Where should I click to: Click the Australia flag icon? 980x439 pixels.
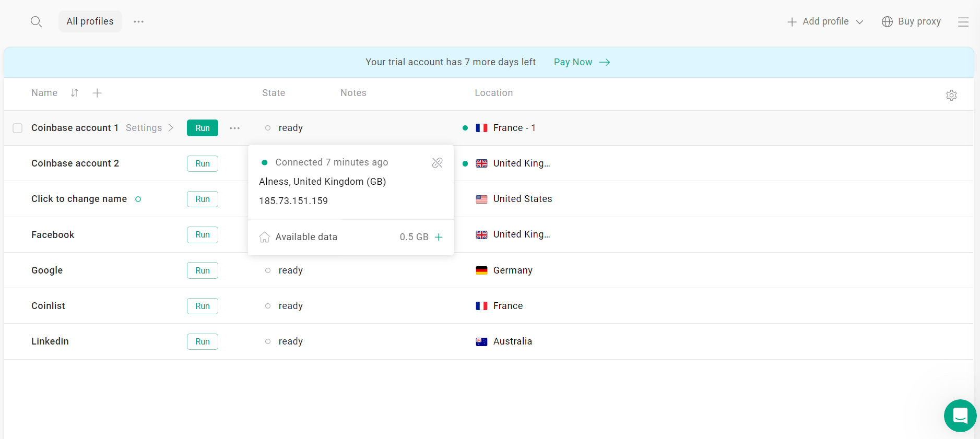(481, 341)
